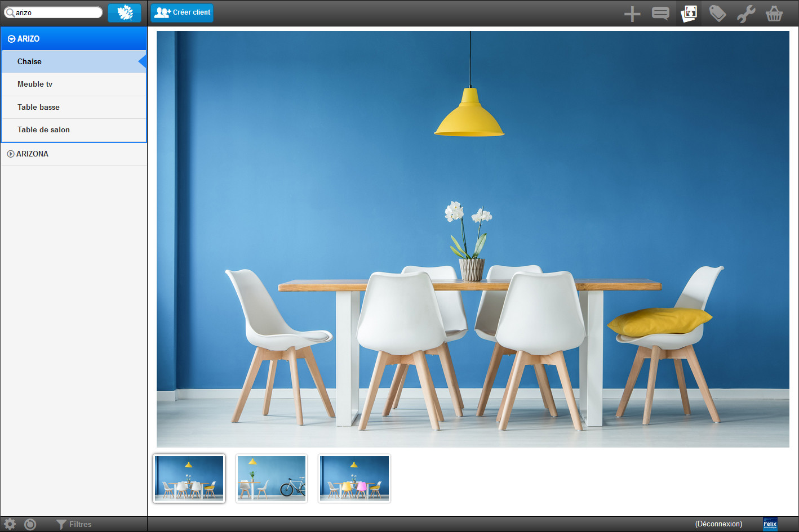Expand the ARIZONA category
799x532 pixels.
[x=74, y=154]
